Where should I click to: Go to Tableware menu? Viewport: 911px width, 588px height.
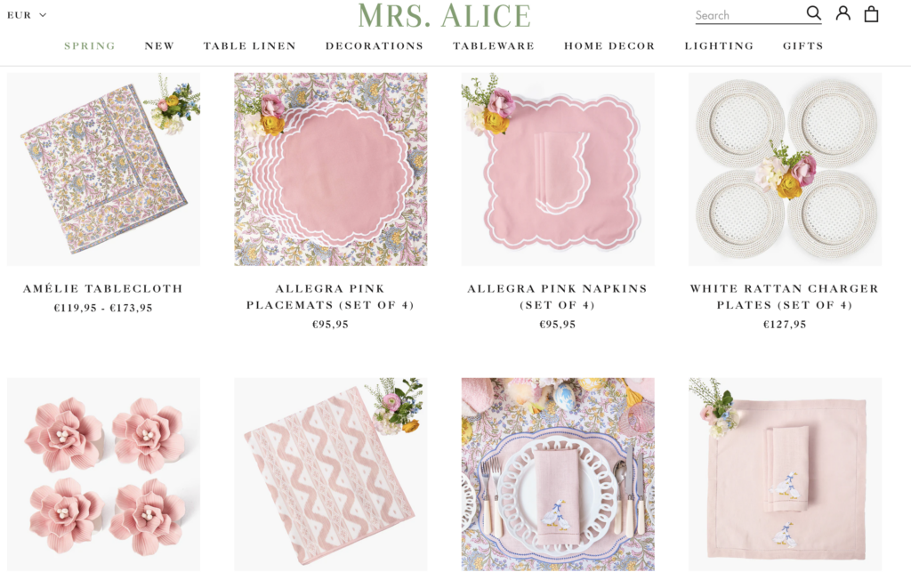point(494,46)
